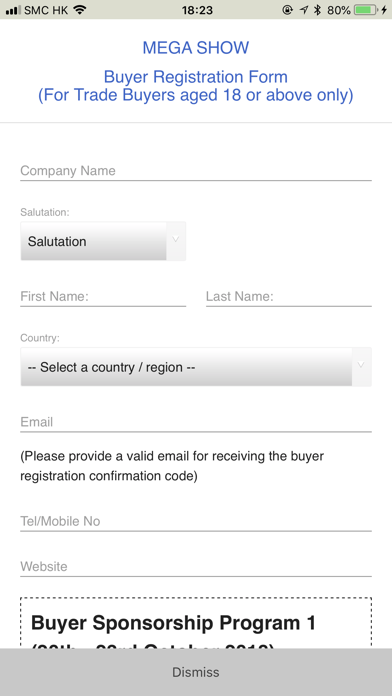Click the Tel/Mobile No field

click(196, 521)
